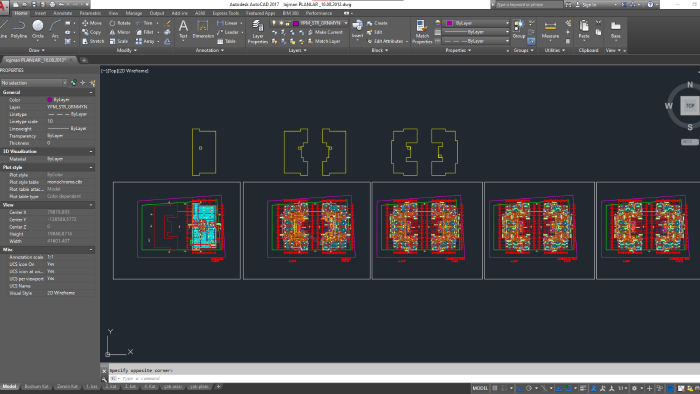The height and width of the screenshot is (394, 700).
Task: Toggle layer on/off lightbulb in layer dropdown
Action: 274,23
